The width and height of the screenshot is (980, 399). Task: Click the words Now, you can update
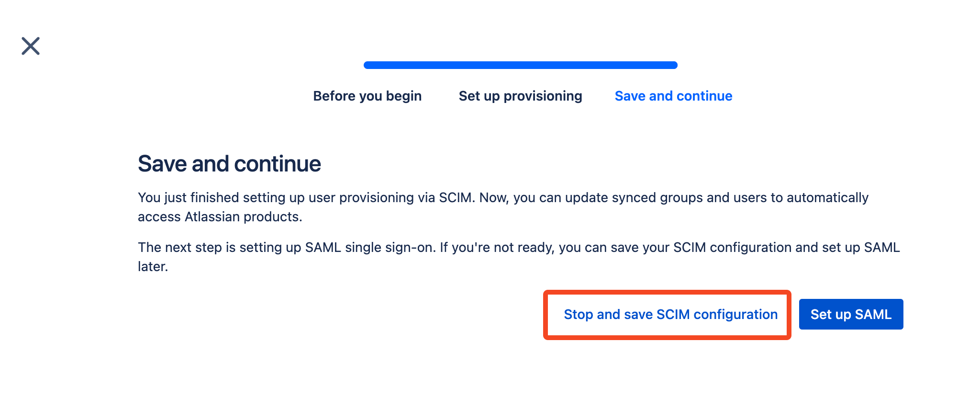(x=520, y=198)
